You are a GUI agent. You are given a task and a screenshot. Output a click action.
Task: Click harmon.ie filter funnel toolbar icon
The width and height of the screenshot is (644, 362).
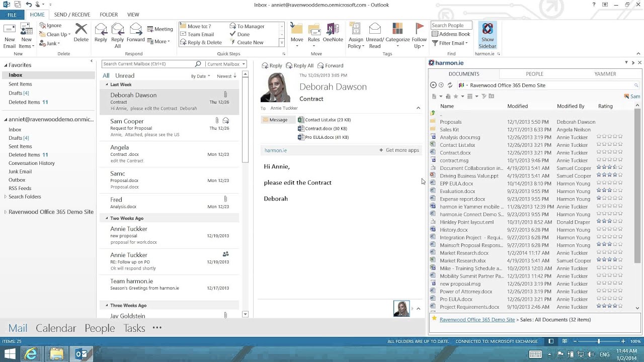tap(484, 96)
